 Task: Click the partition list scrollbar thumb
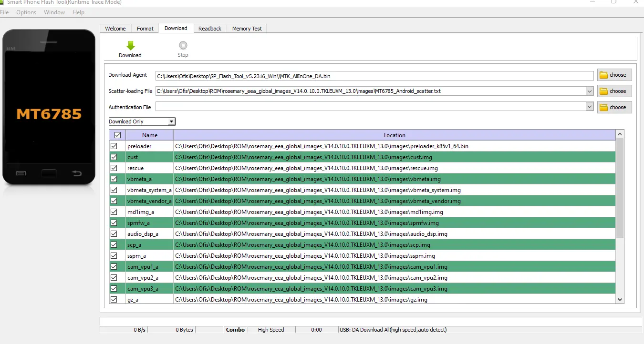(620, 188)
